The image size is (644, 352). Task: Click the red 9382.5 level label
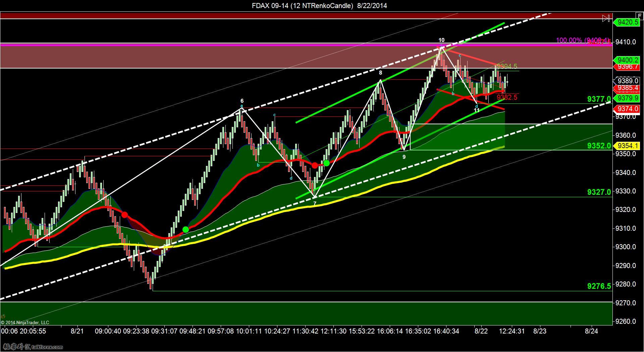(507, 97)
